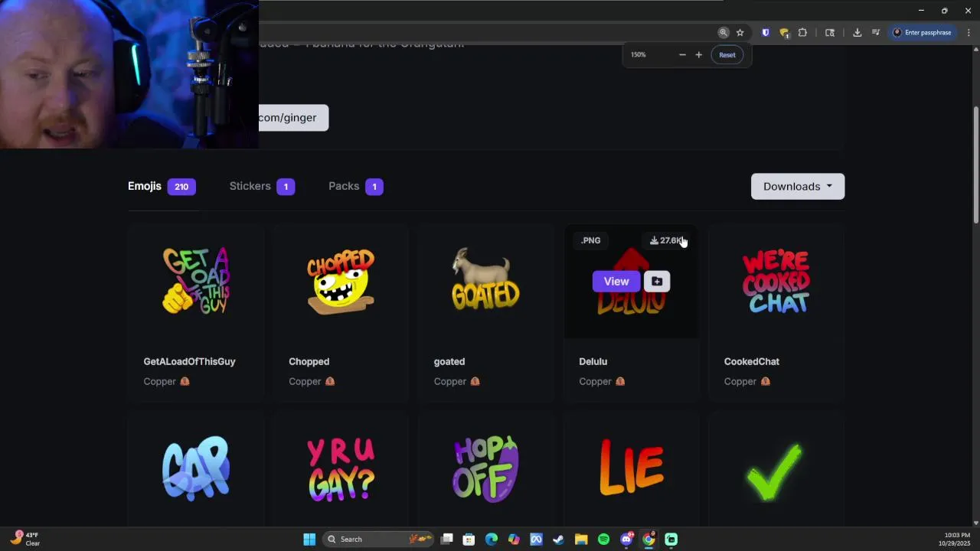Open the tab search icon in toolbar
Screen dimensions: 980x551
click(x=830, y=32)
